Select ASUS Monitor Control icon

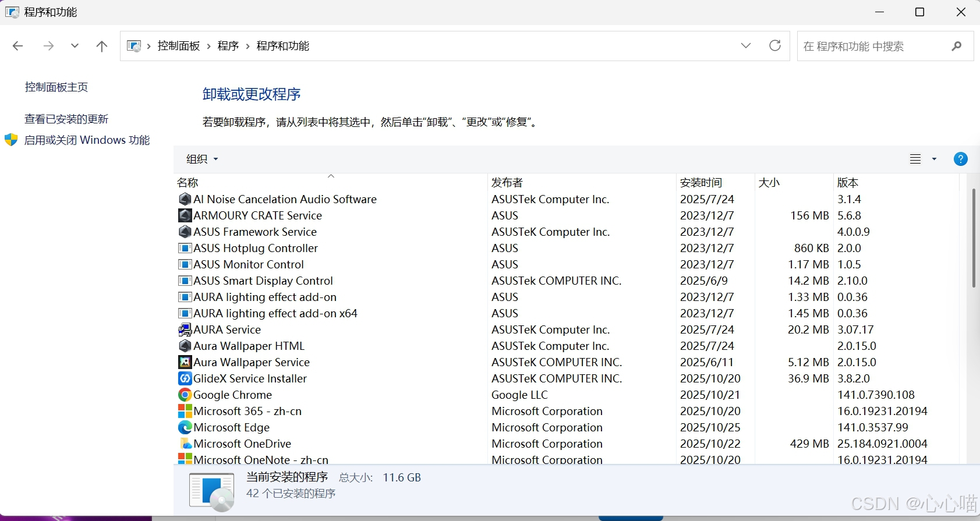click(185, 264)
